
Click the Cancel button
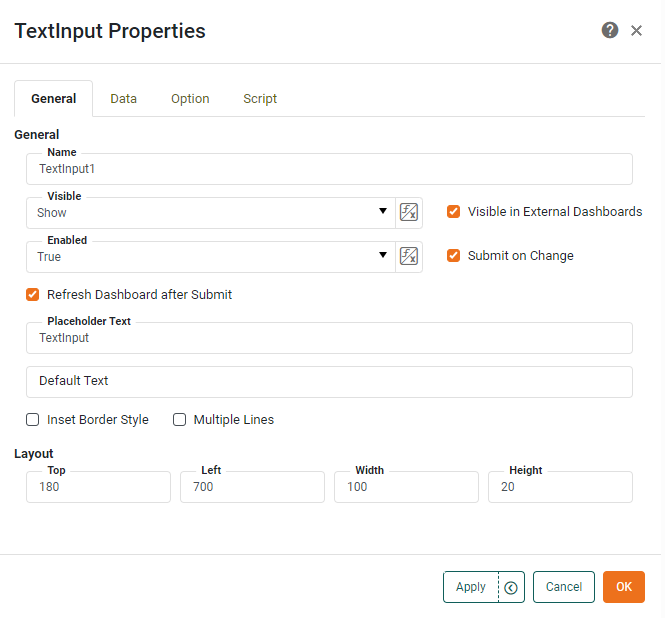(x=564, y=587)
